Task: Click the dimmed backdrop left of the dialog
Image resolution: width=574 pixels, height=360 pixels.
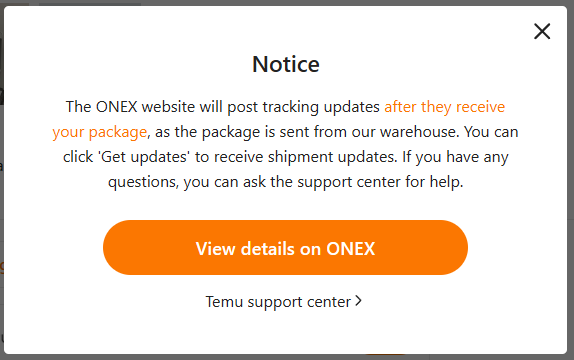Action: [x=1, y=183]
